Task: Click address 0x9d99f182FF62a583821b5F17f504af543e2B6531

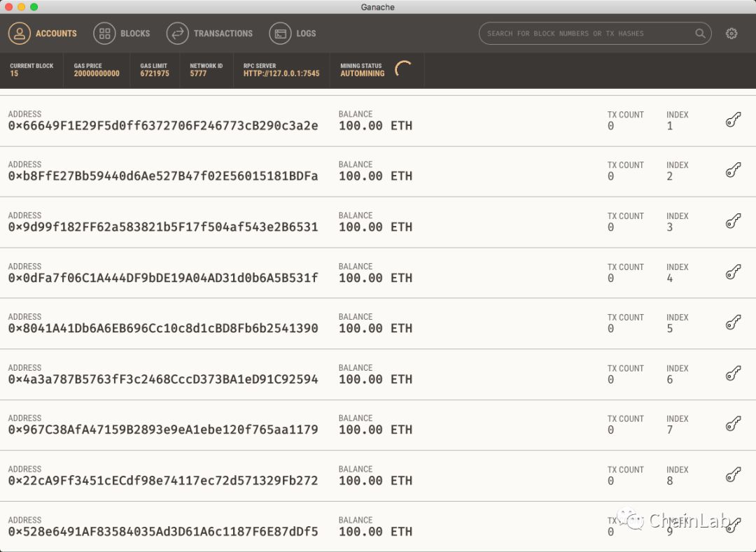Action: click(x=163, y=227)
